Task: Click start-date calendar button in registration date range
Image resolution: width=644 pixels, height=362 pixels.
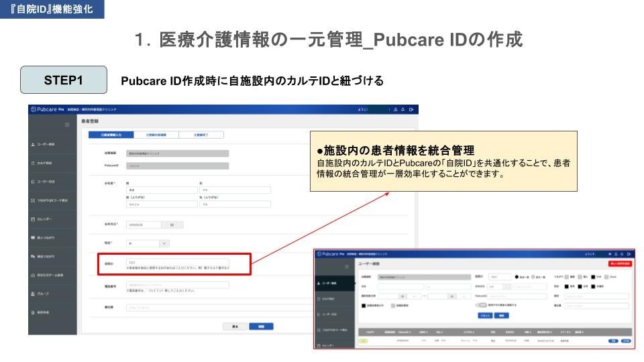Action: tap(403, 296)
